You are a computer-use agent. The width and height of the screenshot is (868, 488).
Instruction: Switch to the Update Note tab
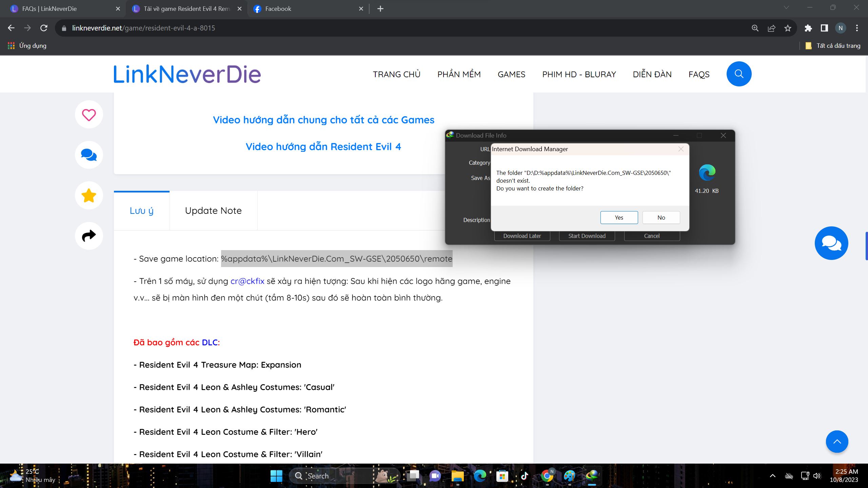pyautogui.click(x=213, y=210)
